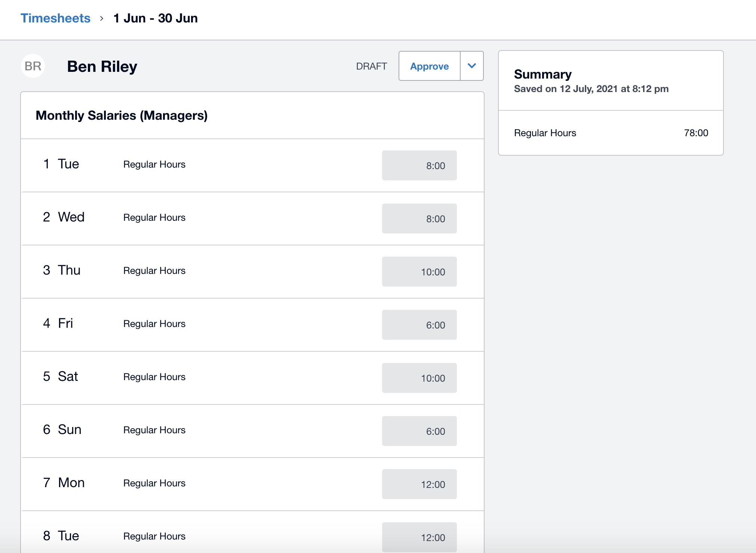The image size is (756, 553).
Task: Go back to Timesheets link
Action: tap(55, 18)
